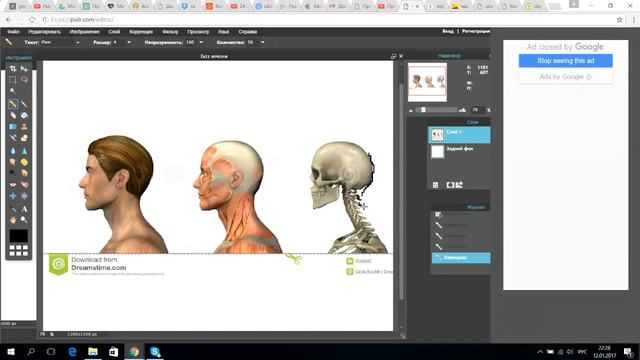Screen dimensions: 640x360
Task: Select the Color Picker eyedropper tool
Action: (x=13, y=209)
